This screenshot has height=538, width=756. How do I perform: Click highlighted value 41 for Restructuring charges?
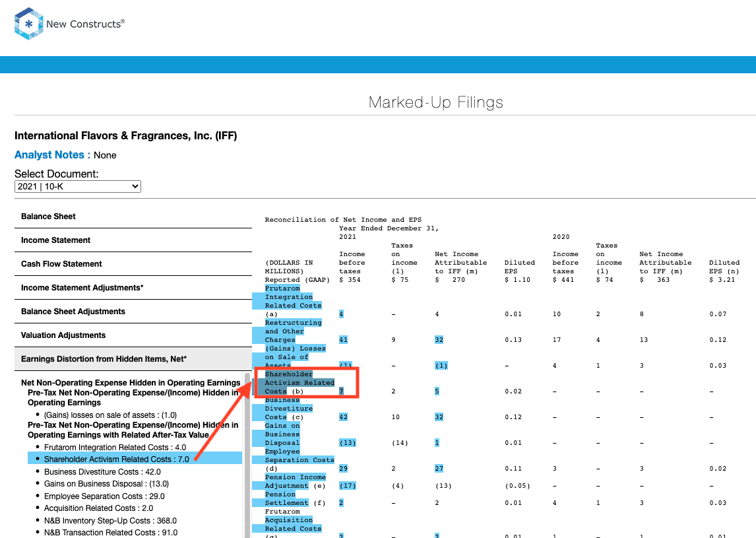coord(343,340)
